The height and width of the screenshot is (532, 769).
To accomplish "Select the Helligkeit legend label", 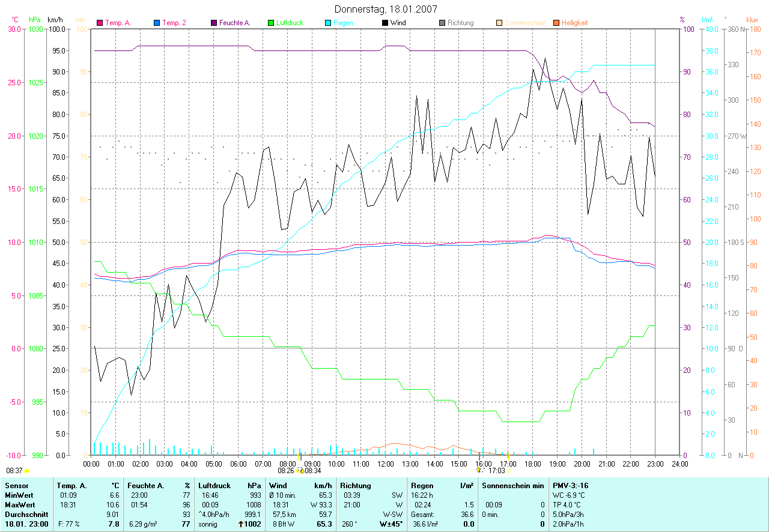I will [x=575, y=23].
